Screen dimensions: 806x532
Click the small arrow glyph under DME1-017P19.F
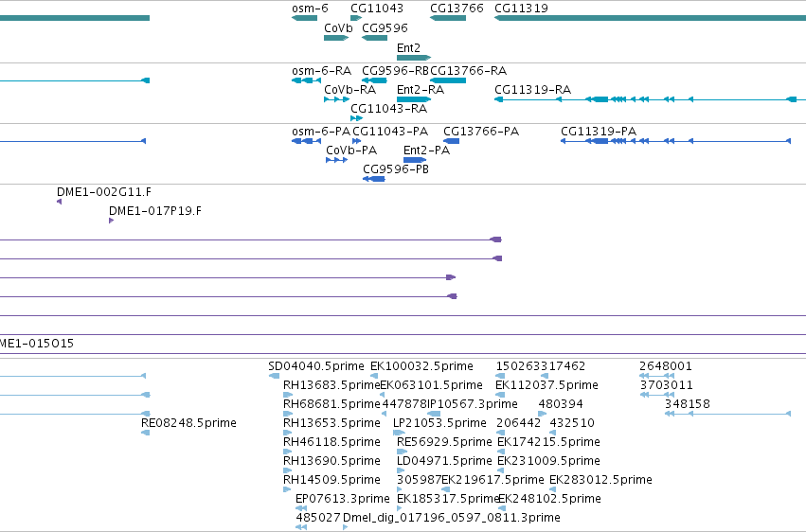point(111,221)
